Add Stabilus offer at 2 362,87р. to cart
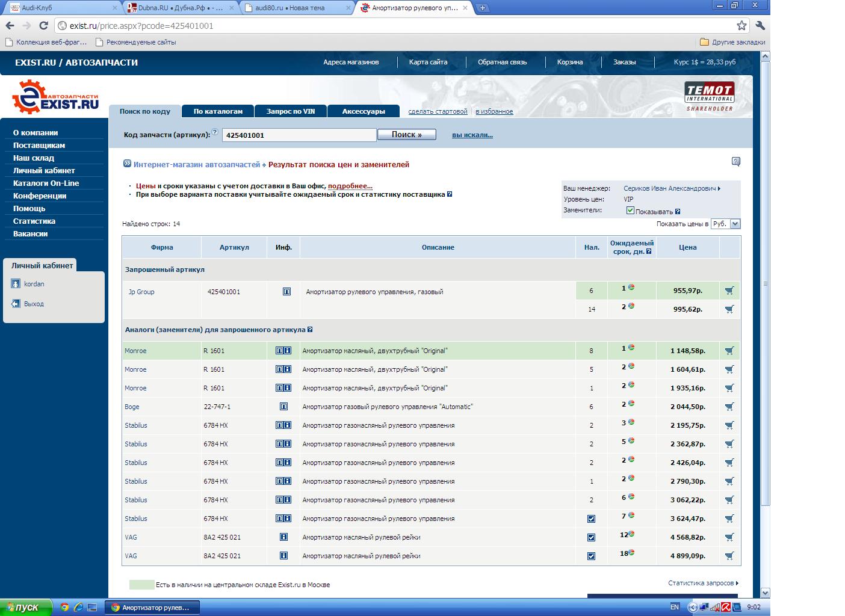Screen dimensions: 845x616 click(729, 444)
